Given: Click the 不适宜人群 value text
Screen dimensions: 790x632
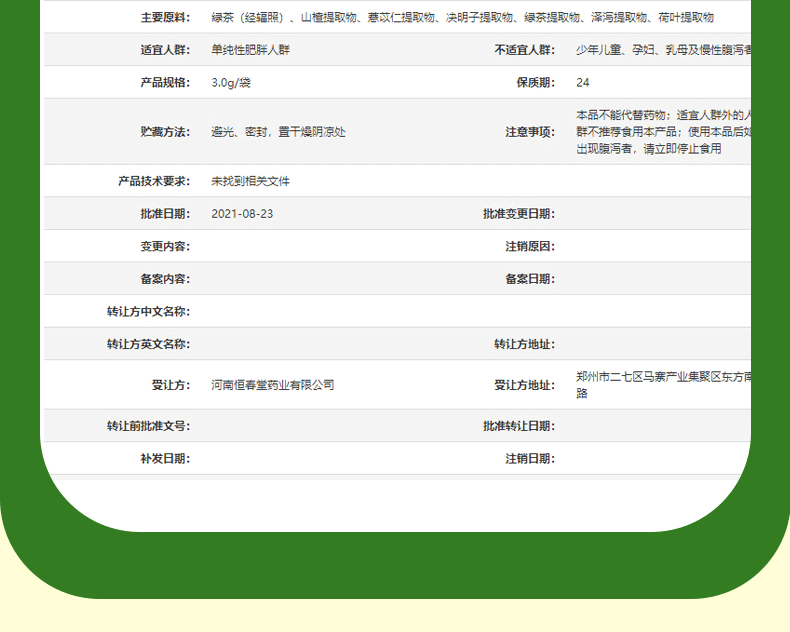Looking at the screenshot, I should click(x=664, y=50).
